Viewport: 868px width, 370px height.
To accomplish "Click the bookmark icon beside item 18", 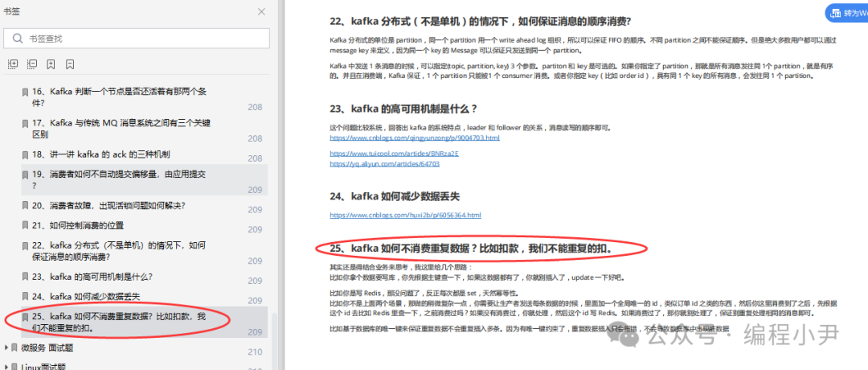I will [x=24, y=154].
